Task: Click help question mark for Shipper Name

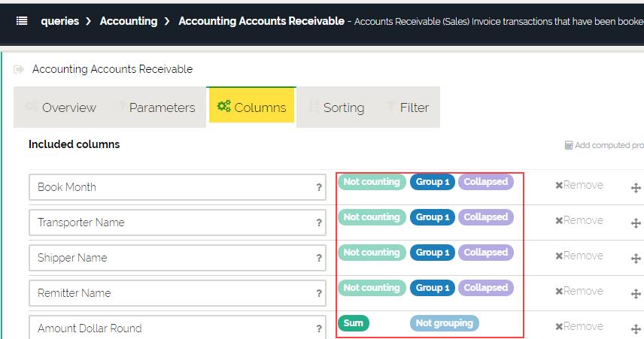Action: (x=319, y=258)
